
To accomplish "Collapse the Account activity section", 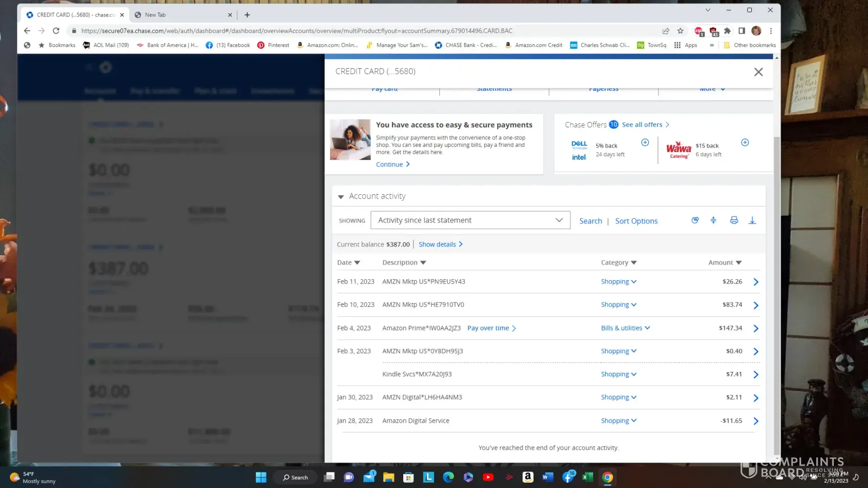I will (341, 197).
